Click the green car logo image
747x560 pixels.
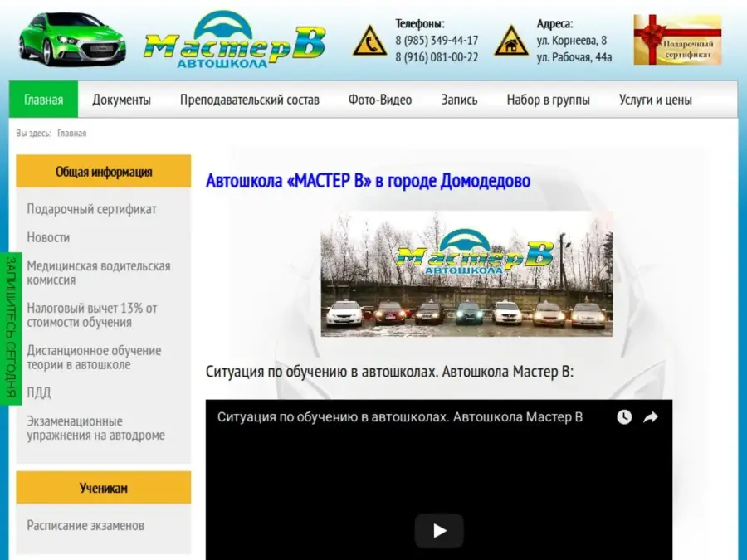click(x=72, y=39)
